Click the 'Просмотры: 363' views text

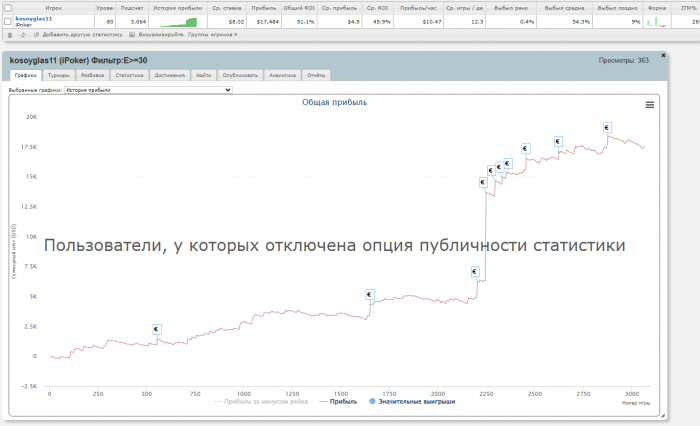coord(623,60)
